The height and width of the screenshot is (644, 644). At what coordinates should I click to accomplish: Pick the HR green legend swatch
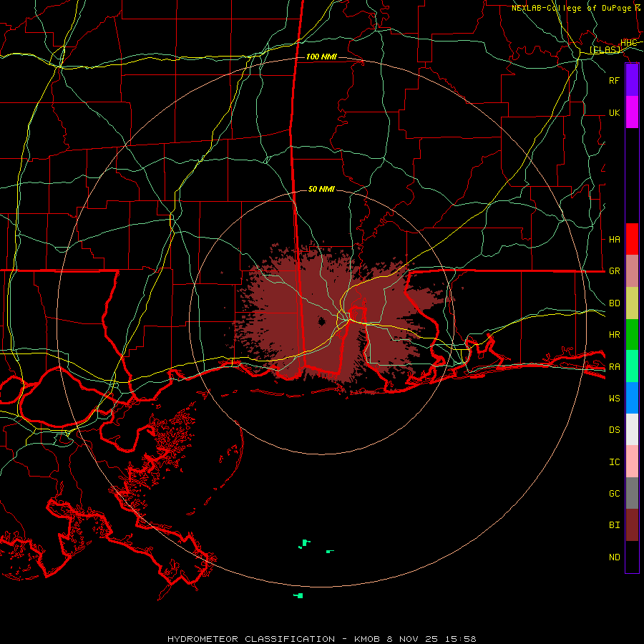point(632,335)
